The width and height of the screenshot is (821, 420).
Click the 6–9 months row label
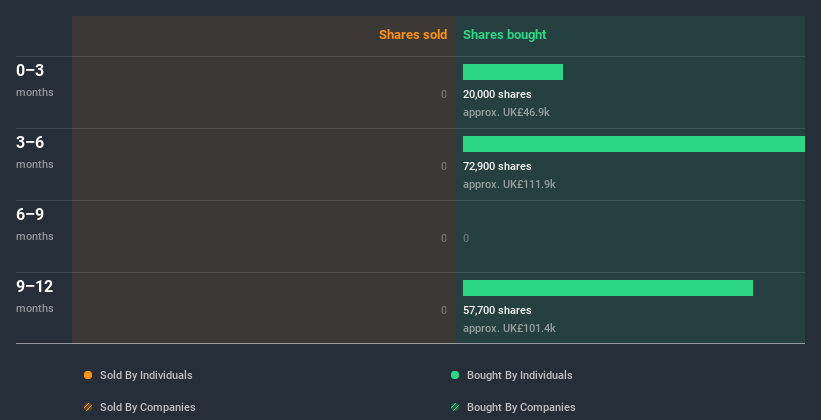pyautogui.click(x=35, y=224)
